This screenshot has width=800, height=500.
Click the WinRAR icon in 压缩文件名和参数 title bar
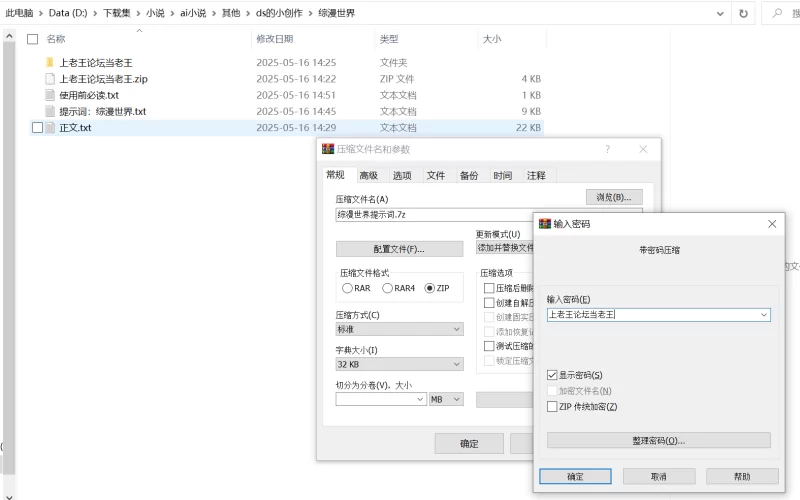[x=327, y=149]
